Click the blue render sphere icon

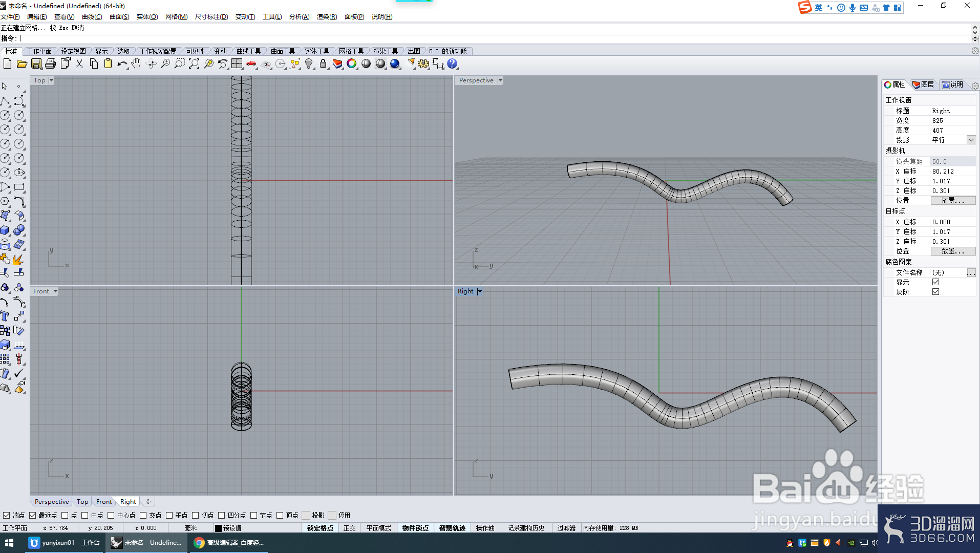tap(395, 63)
